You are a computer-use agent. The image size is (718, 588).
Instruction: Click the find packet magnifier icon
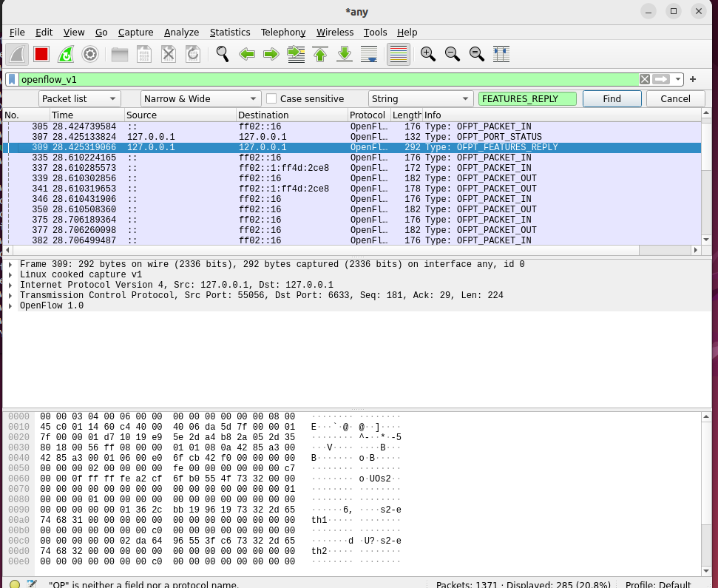223,55
